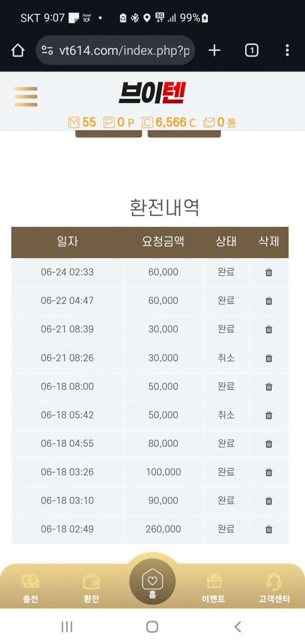Screen dimensions: 305x644
Task: Open the messages 0 통 indicator
Action: click(220, 122)
